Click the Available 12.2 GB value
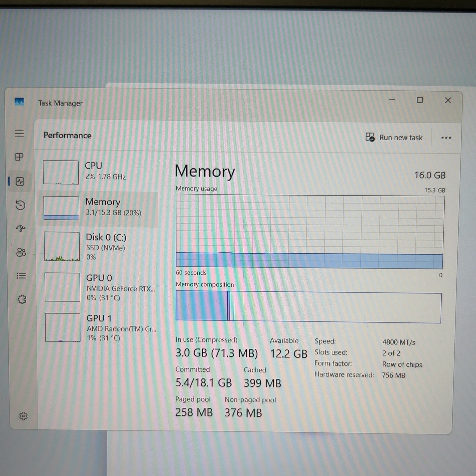 289,354
